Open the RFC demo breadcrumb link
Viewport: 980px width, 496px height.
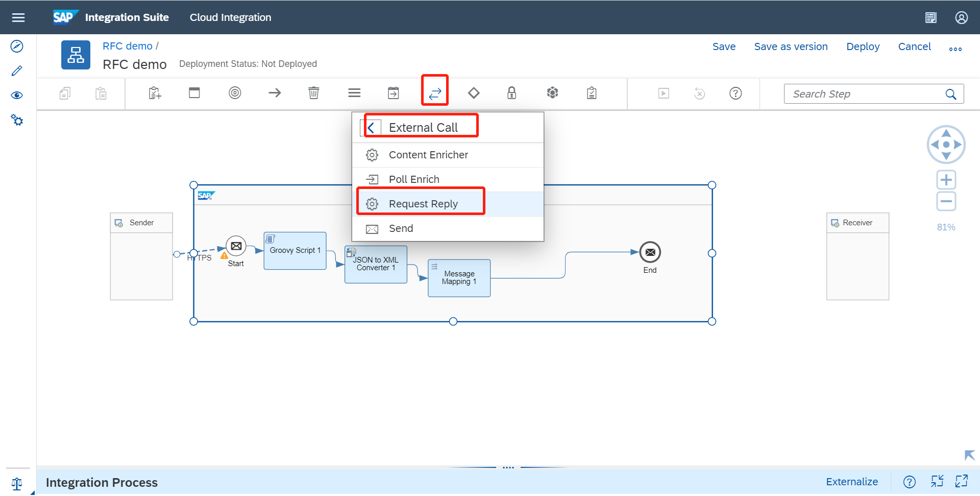click(128, 46)
